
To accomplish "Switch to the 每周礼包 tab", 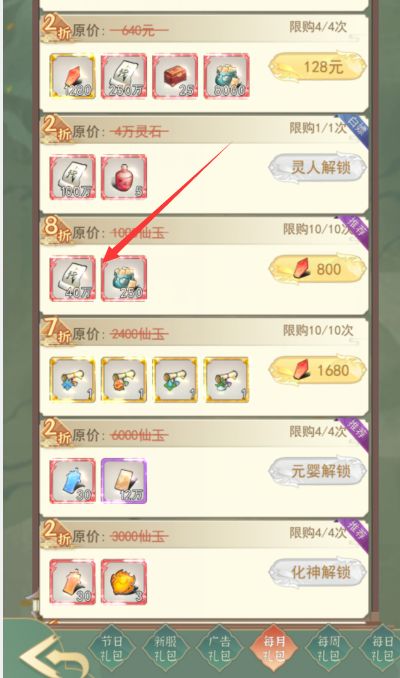I will point(329,649).
